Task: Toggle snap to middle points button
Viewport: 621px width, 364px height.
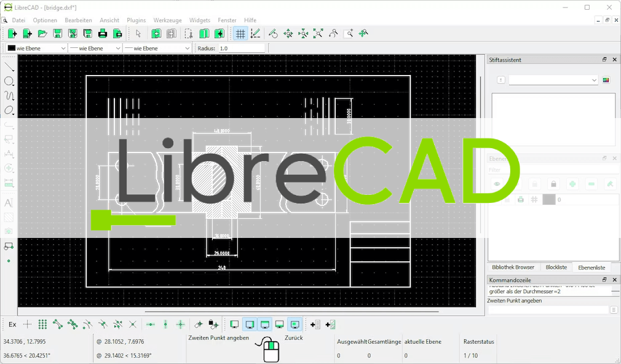Action: pos(103,325)
